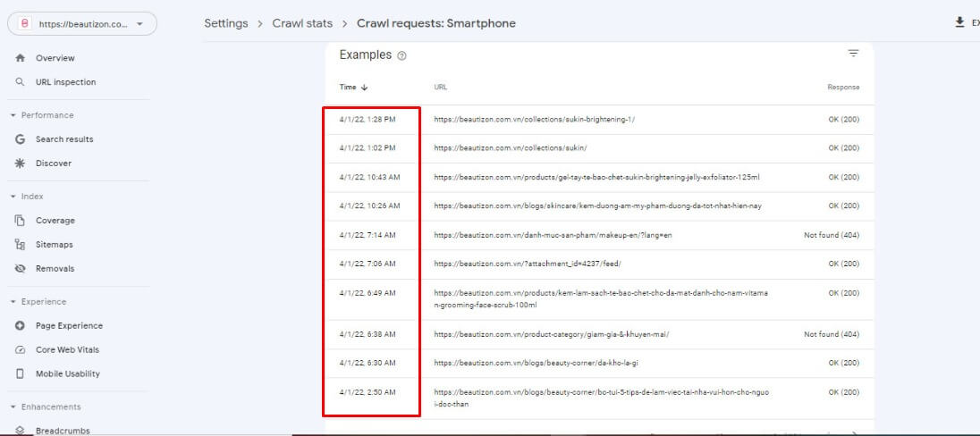Click the URL column header
Screen dimensions: 980x436
point(441,88)
